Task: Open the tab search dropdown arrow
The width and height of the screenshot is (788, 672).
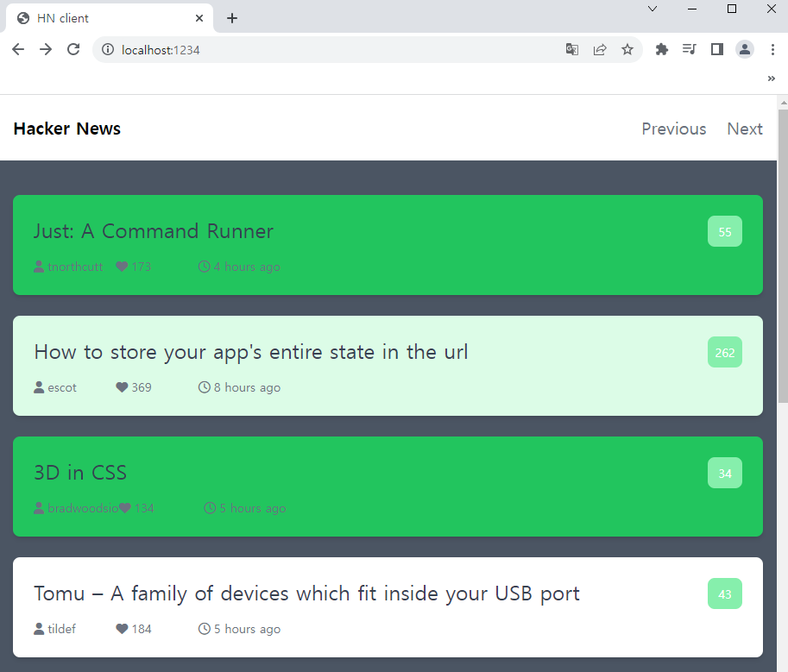Action: coord(652,9)
